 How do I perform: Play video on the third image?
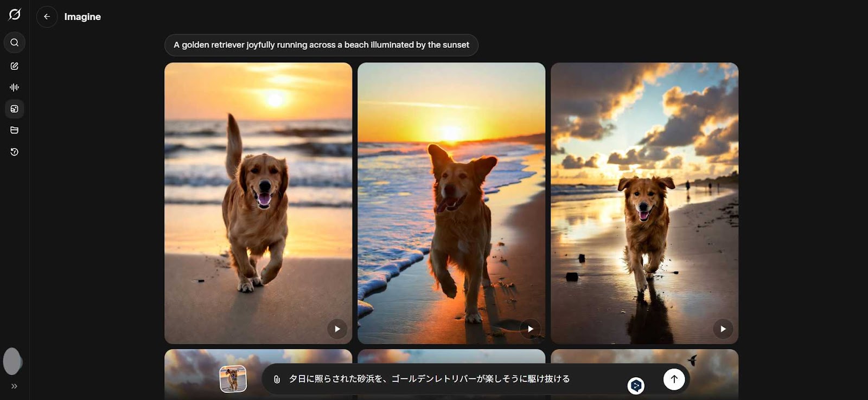pyautogui.click(x=723, y=329)
